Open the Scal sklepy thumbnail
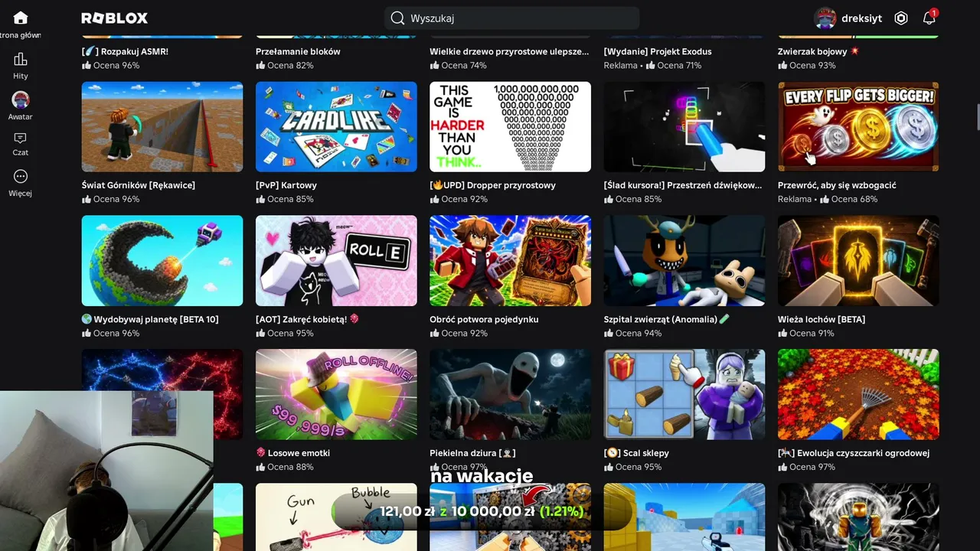980x551 pixels. tap(684, 395)
